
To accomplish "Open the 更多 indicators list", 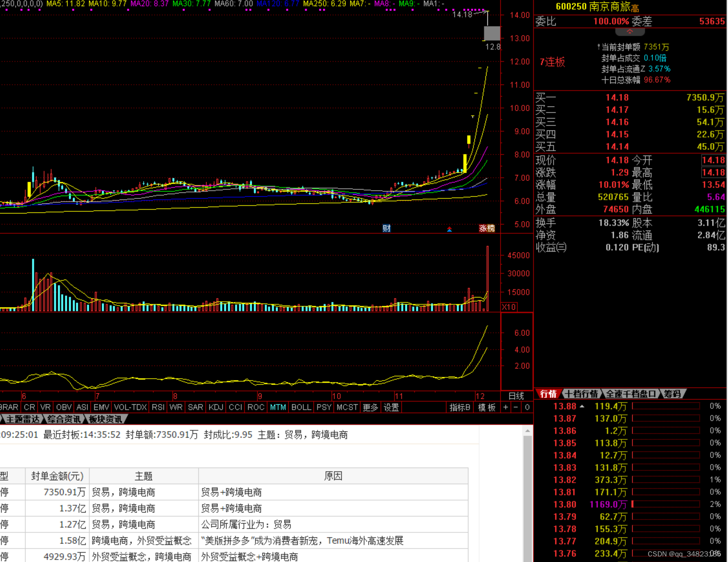I will tap(370, 407).
